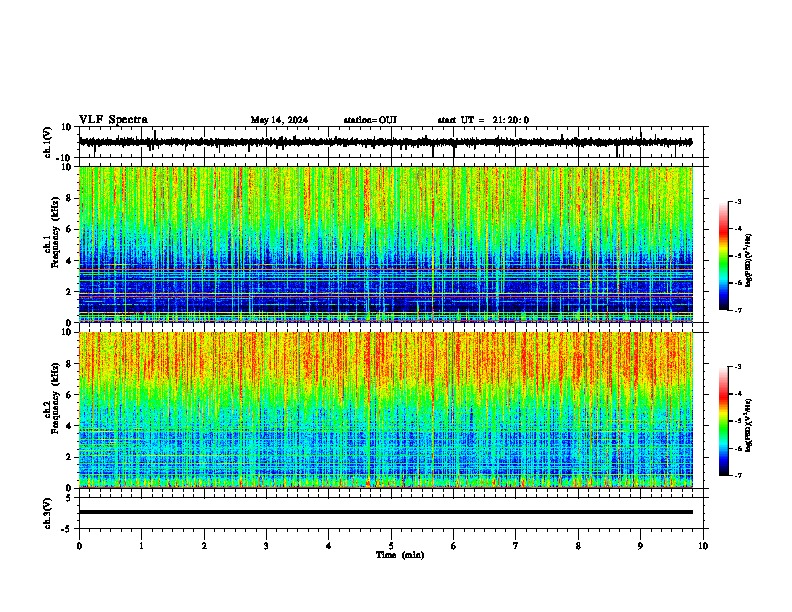792x612 pixels.
Task: Click time axis tick label "0"
Action: [x=79, y=546]
